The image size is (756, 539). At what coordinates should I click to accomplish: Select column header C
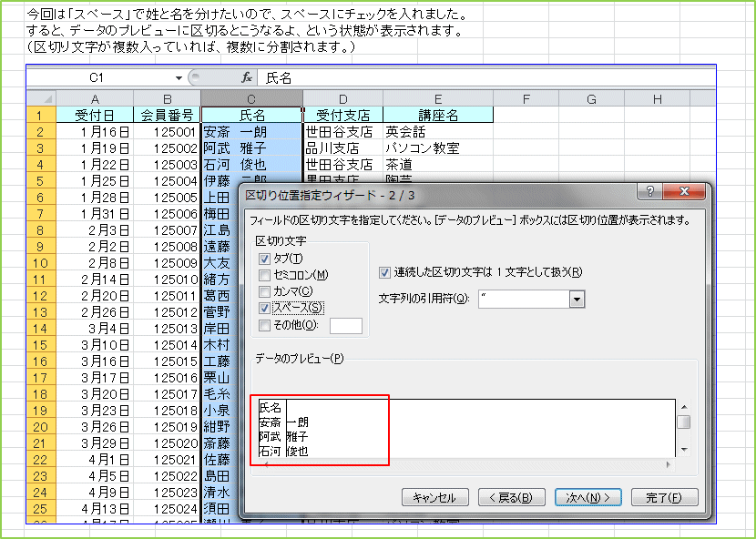pyautogui.click(x=251, y=99)
